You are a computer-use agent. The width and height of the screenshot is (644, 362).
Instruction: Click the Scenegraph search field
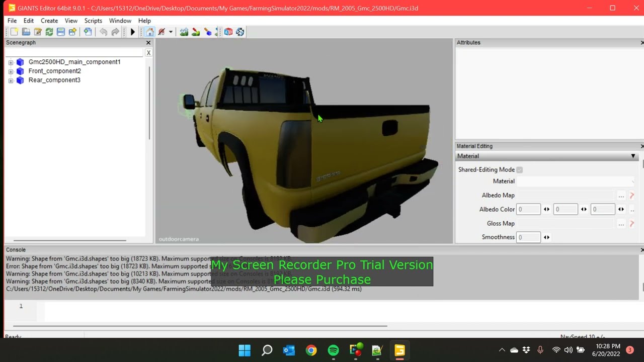tap(74, 53)
